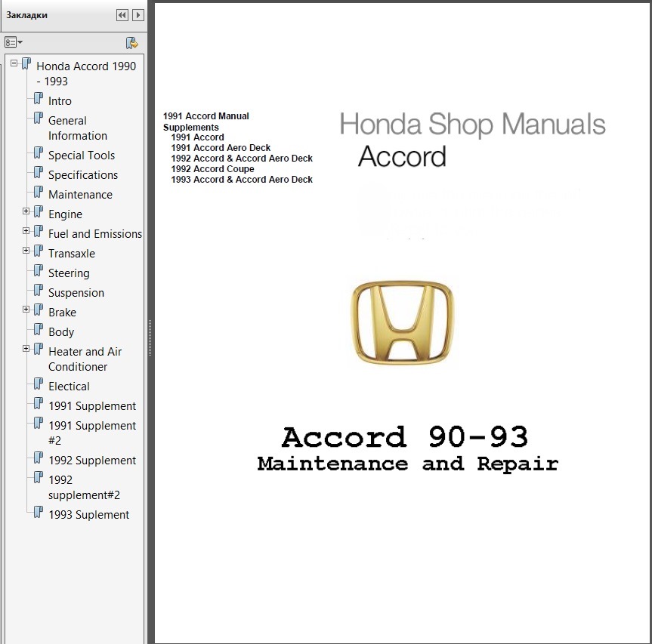Viewport: 652px width, 644px height.
Task: Click the Accord 90-93 title text
Action: point(405,437)
